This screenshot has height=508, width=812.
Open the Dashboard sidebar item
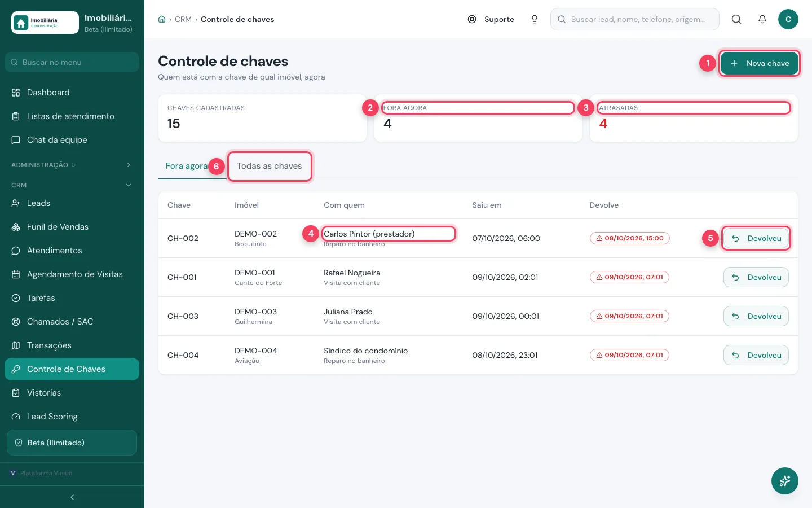72,93
